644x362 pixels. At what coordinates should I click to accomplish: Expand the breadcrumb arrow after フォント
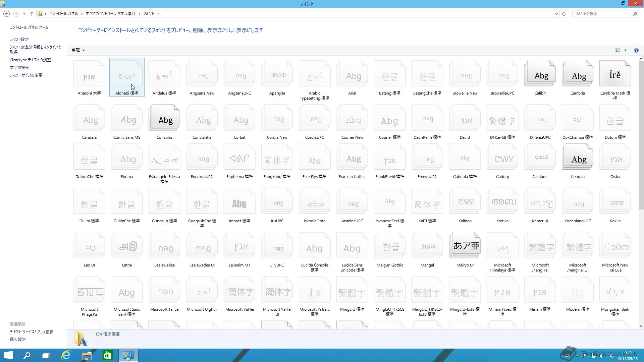tap(158, 14)
